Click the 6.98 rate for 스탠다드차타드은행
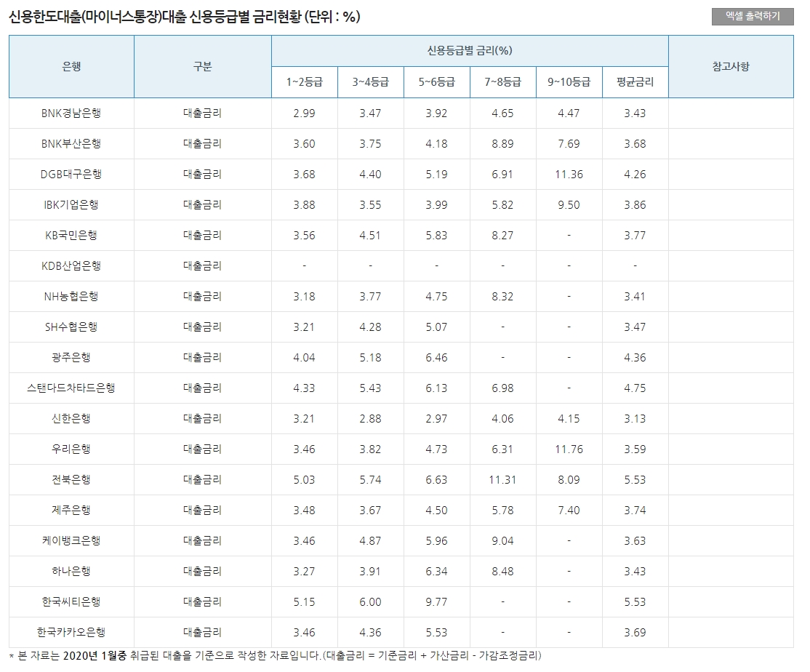The width and height of the screenshot is (810, 672). click(x=502, y=388)
